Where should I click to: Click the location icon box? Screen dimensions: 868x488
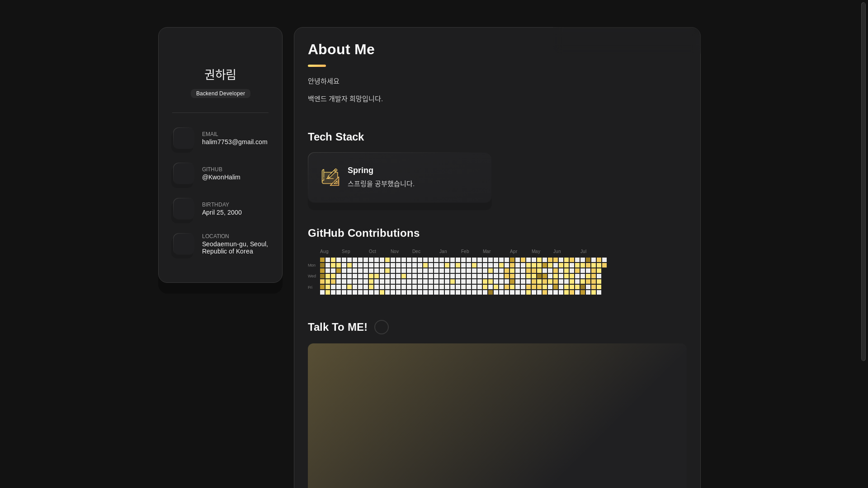pos(184,244)
